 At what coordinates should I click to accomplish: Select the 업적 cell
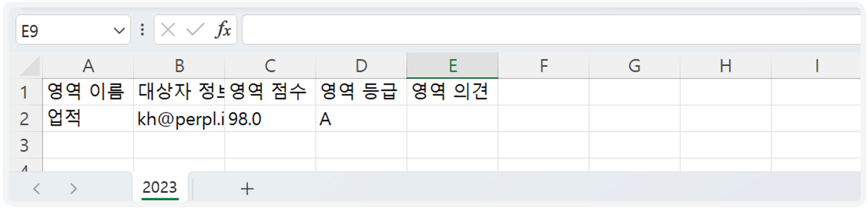click(x=88, y=119)
